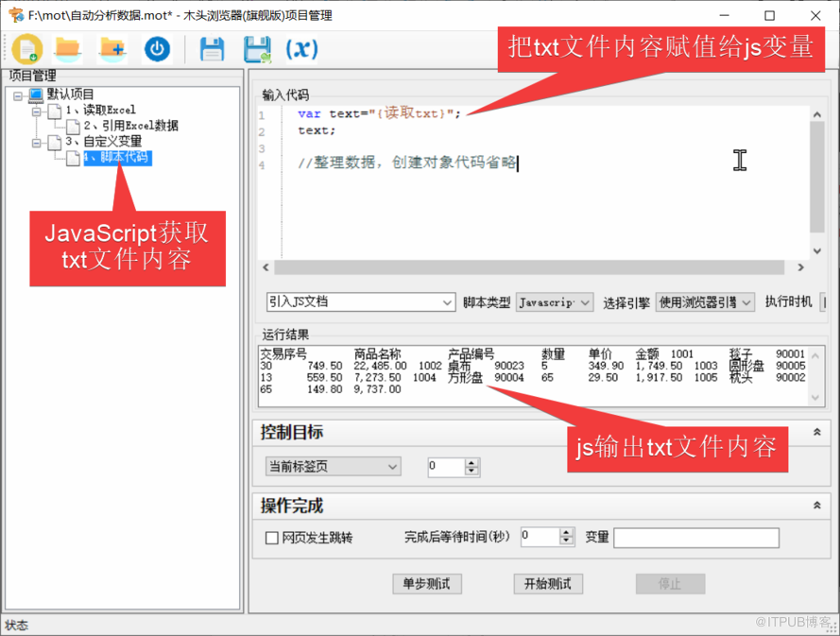Select 4、脚本代码 in project tree
The image size is (840, 636).
[117, 158]
